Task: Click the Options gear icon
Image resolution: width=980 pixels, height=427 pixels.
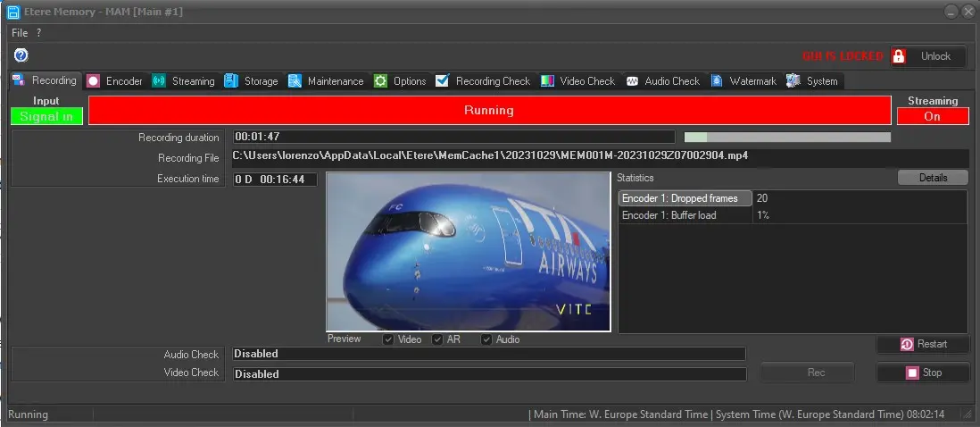Action: tap(380, 81)
